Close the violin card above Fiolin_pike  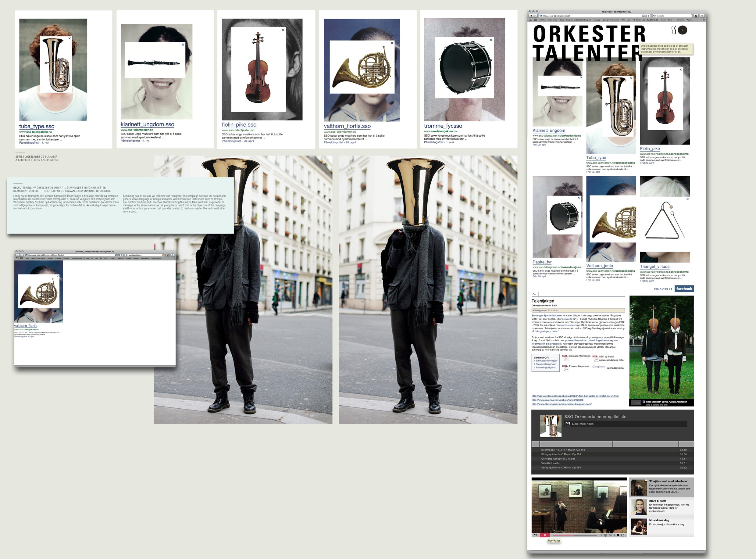pos(681,70)
